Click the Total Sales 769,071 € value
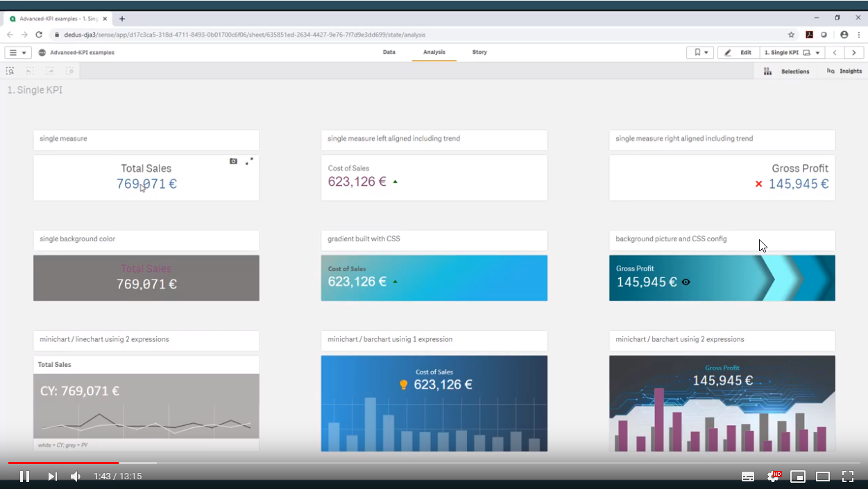Image resolution: width=868 pixels, height=489 pixels. tap(146, 184)
